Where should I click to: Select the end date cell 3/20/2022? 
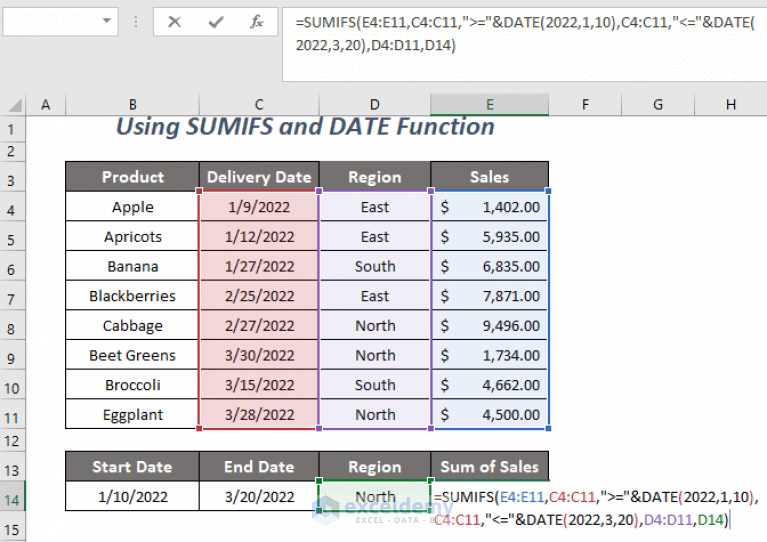259,497
